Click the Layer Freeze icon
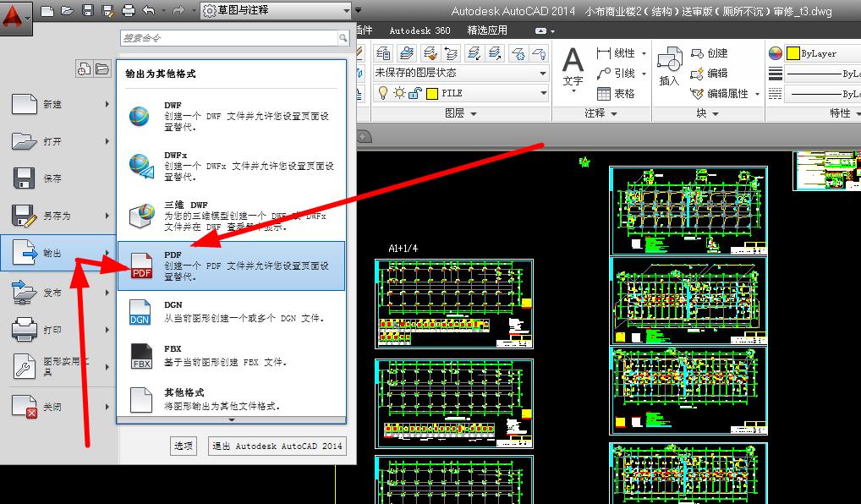The height and width of the screenshot is (504, 861). pyautogui.click(x=518, y=52)
